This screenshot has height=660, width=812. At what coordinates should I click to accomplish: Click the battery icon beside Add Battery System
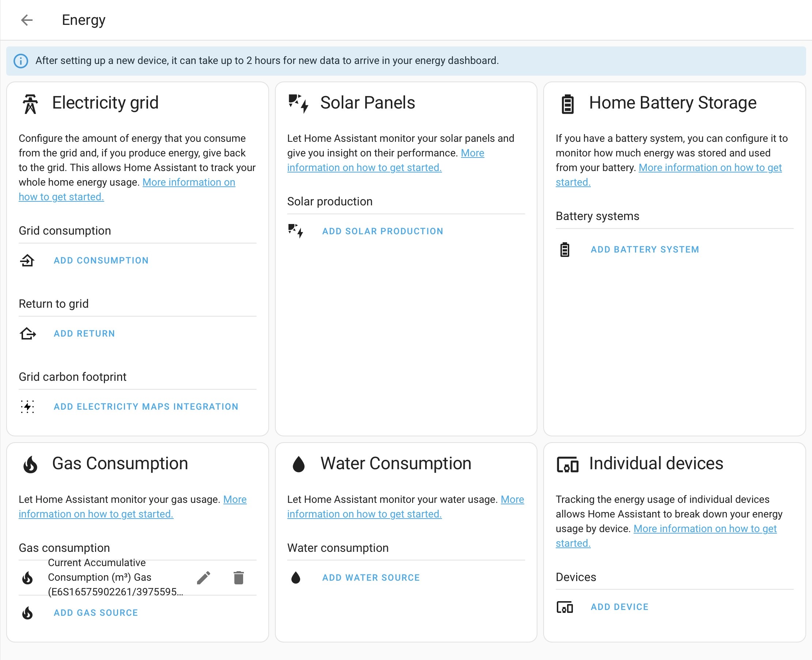[x=565, y=249]
